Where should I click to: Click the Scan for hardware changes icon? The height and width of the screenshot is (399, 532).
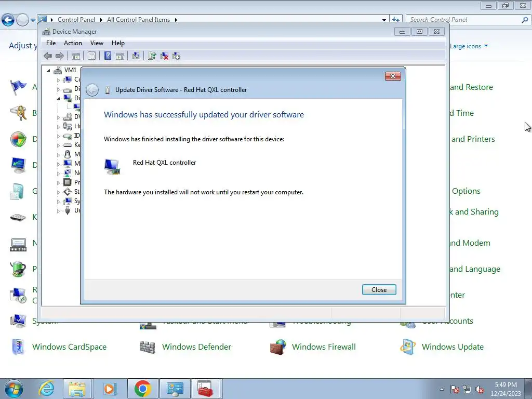(136, 56)
